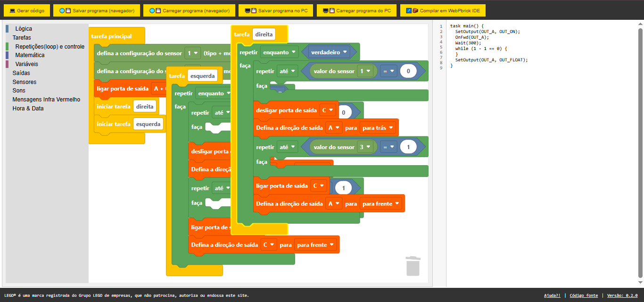
Task: Click Compilar em WebPbrick IDE button
Action: (x=443, y=10)
